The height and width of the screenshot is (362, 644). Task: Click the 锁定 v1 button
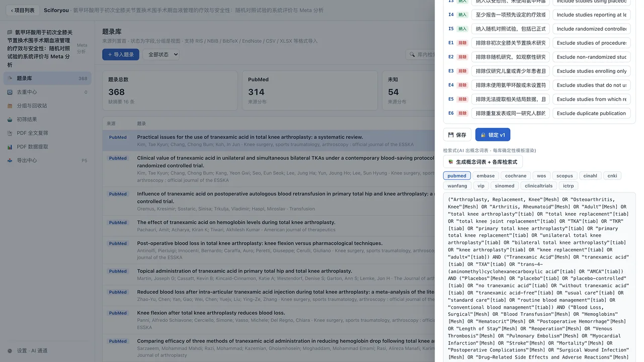coord(493,135)
